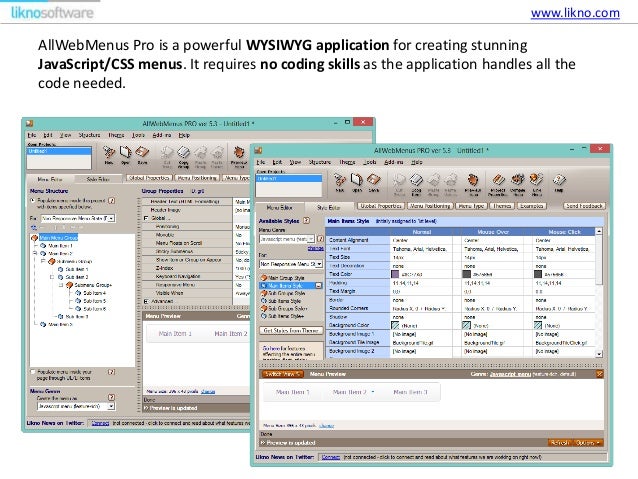Viewport: 638px width, 479px height.
Task: Click help icon beside Available Styles heading
Action: coord(307,220)
